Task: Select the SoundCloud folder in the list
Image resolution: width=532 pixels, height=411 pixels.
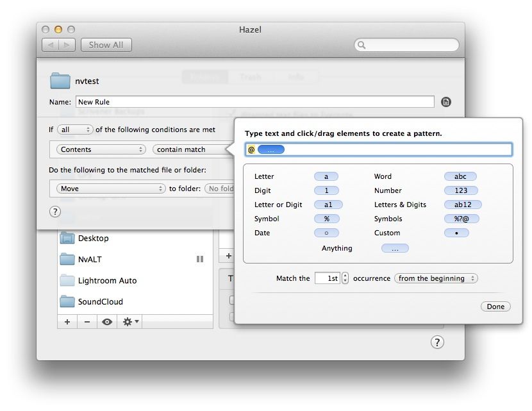Action: (100, 301)
